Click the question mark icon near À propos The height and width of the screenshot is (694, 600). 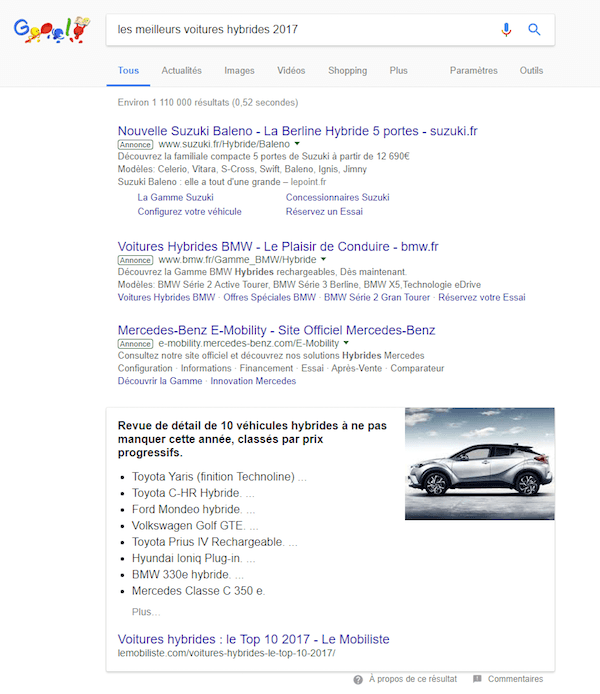click(x=358, y=679)
